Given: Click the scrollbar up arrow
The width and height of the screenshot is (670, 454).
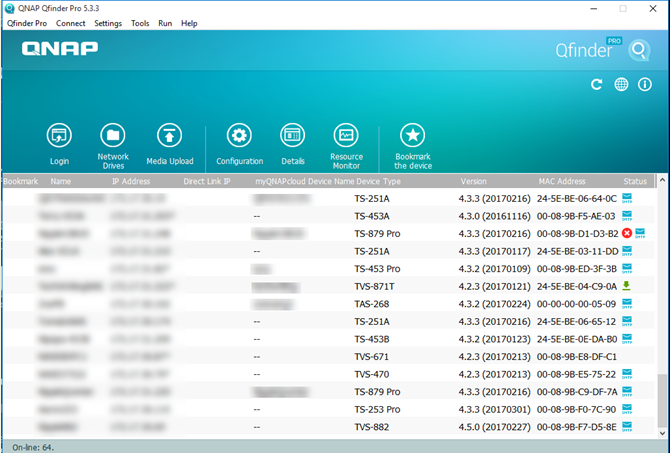Looking at the screenshot, I should [x=662, y=180].
